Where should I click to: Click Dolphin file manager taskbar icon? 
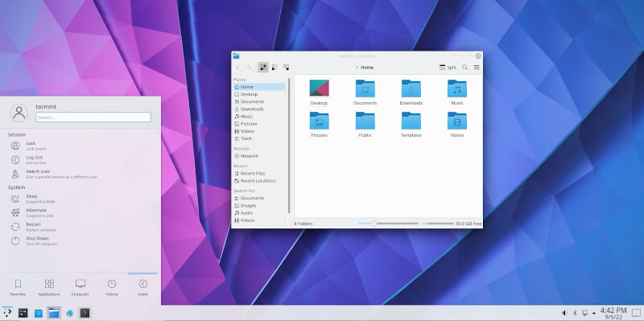coord(54,313)
